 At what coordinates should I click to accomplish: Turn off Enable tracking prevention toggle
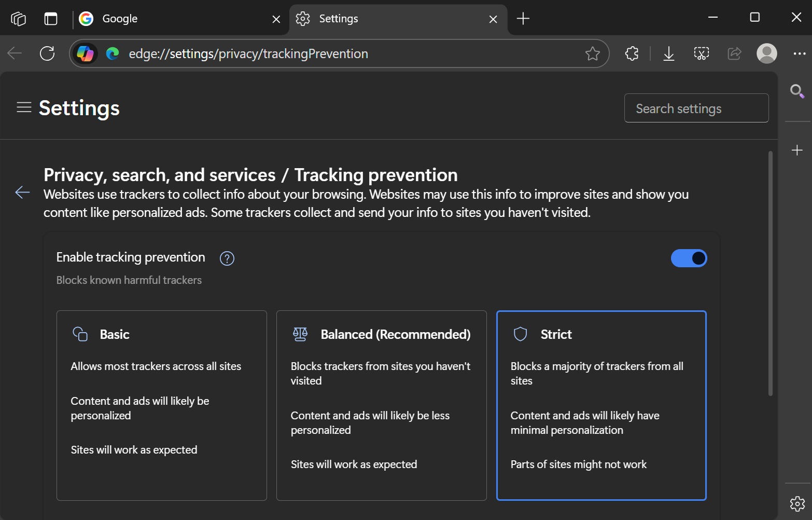coord(689,258)
